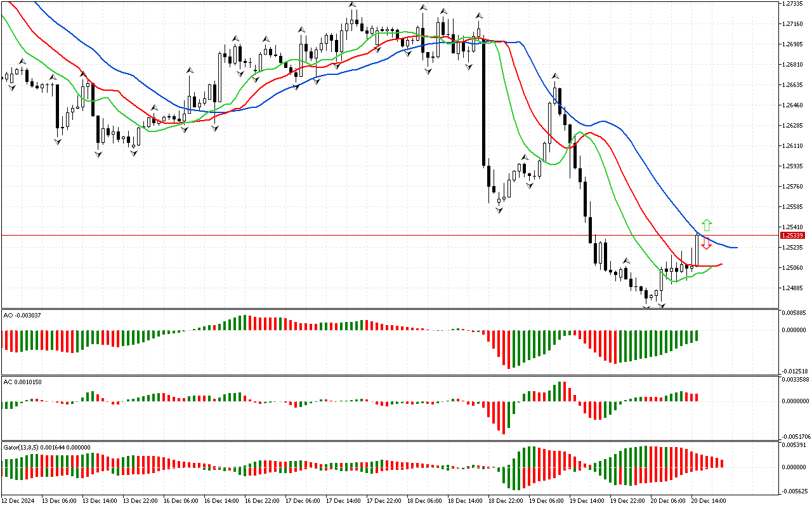Click the 18 Dec 06:00 time label
Viewport: 812px width, 508px height.
pos(425,501)
